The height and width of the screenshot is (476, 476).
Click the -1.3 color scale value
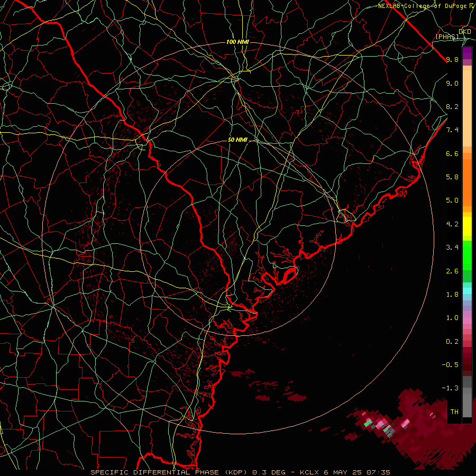click(x=450, y=388)
